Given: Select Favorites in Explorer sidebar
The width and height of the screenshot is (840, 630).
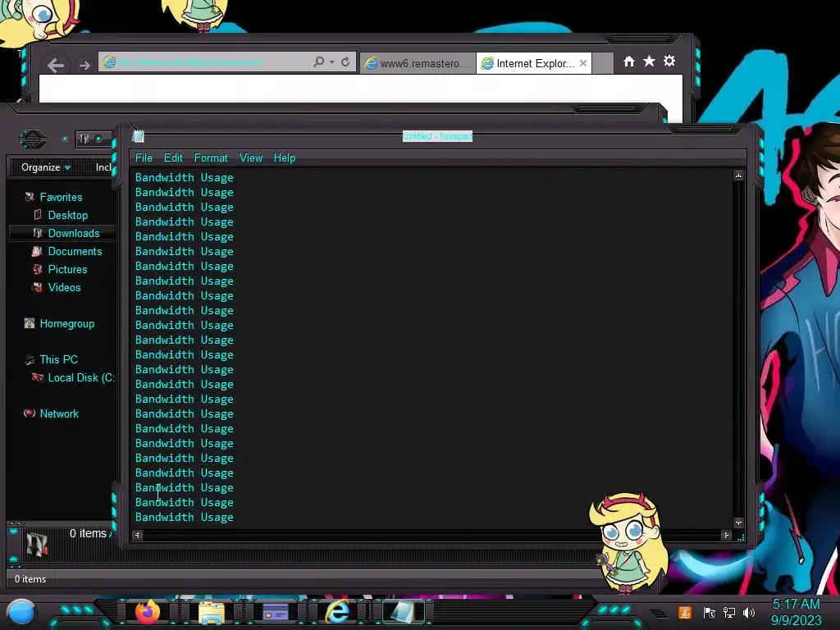Looking at the screenshot, I should (61, 197).
